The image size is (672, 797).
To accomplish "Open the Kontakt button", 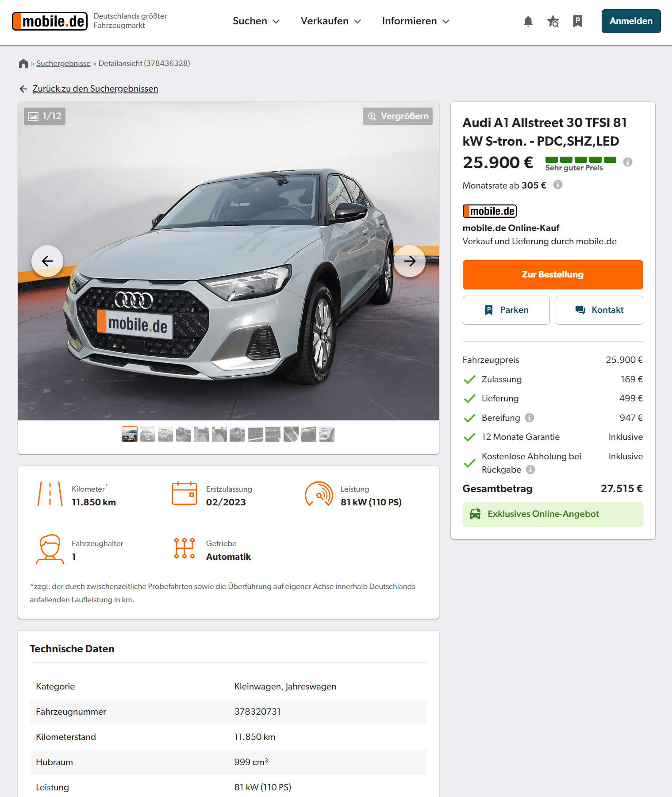I will point(599,310).
